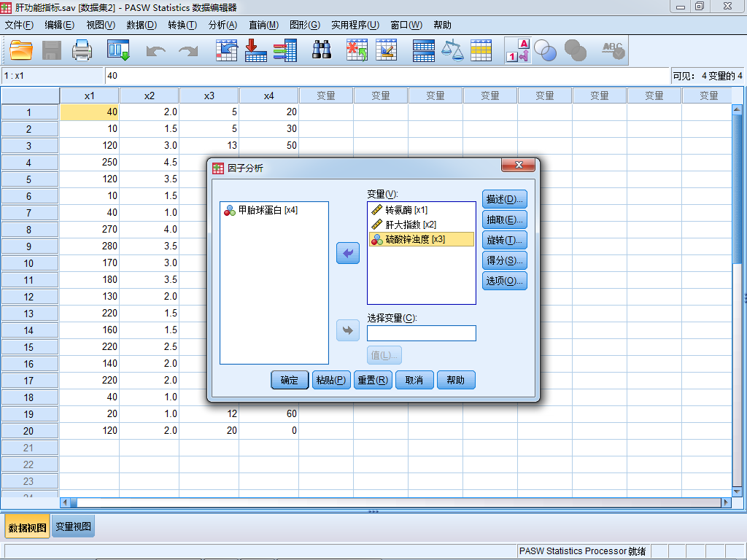Open the 选项(O)... settings
The height and width of the screenshot is (560, 747).
(x=505, y=281)
